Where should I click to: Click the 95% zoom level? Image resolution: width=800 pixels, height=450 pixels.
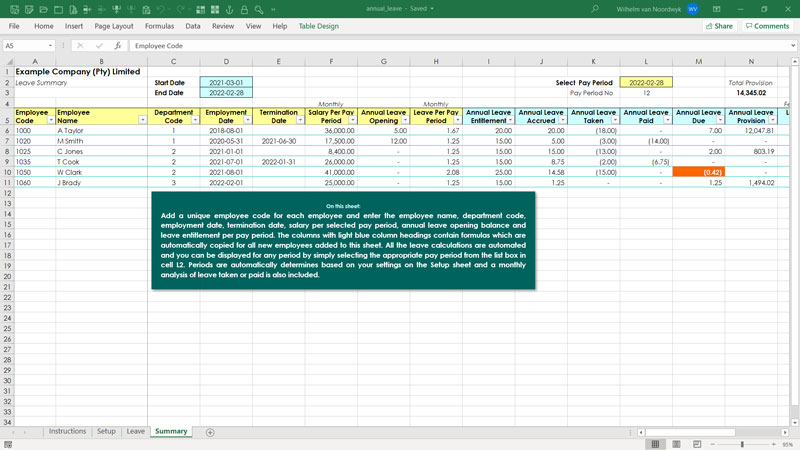pyautogui.click(x=787, y=444)
